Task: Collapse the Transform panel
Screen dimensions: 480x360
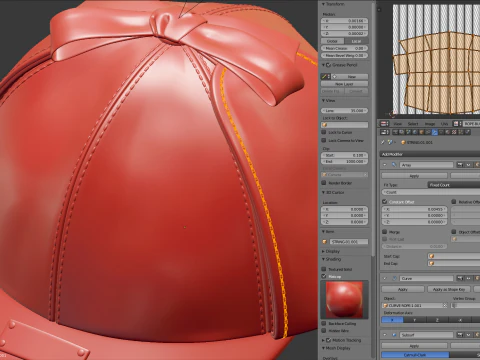Action: (x=323, y=4)
